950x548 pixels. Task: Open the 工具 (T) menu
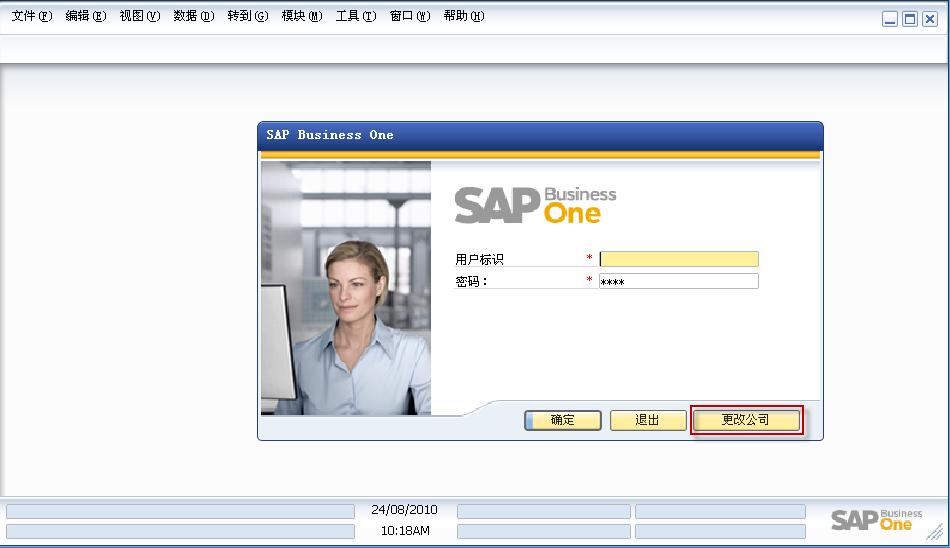tap(356, 16)
